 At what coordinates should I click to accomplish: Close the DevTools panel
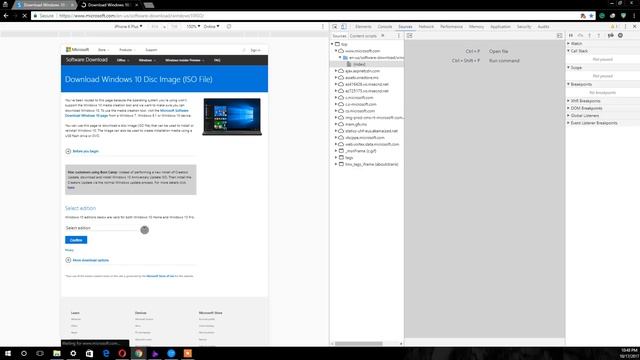coord(634,27)
